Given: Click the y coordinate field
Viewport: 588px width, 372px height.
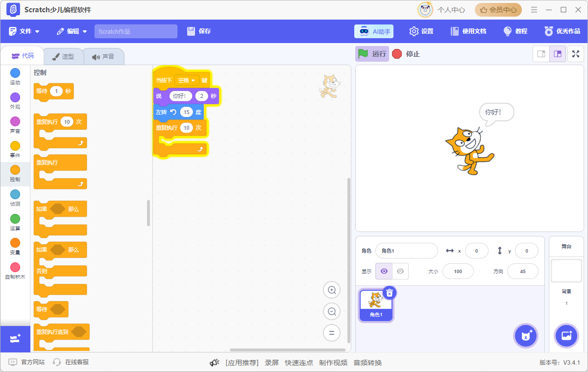Looking at the screenshot, I should click(x=527, y=251).
